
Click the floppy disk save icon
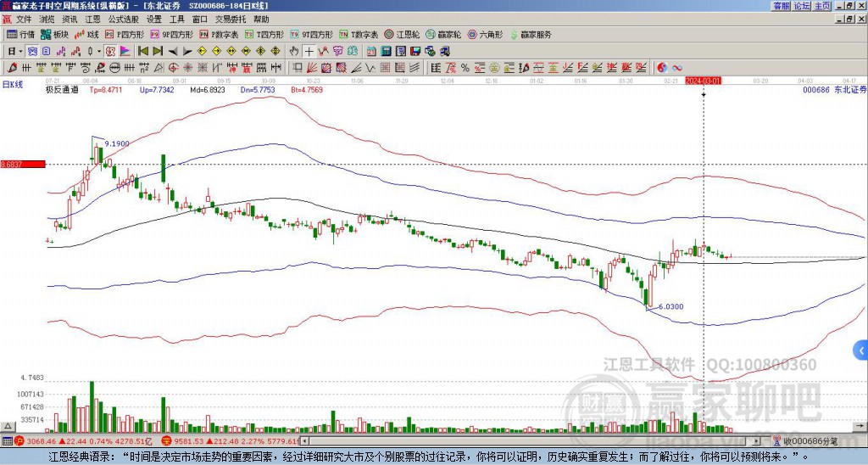tap(415, 52)
